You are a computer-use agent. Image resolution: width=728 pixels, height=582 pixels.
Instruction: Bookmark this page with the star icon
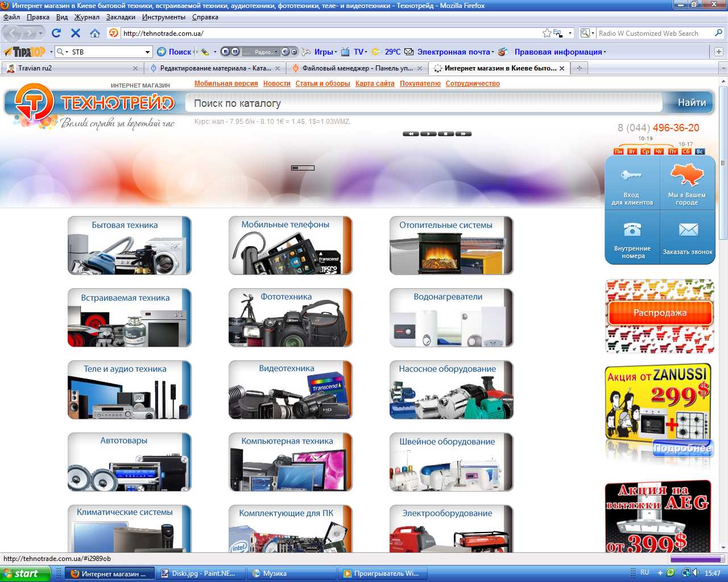547,33
